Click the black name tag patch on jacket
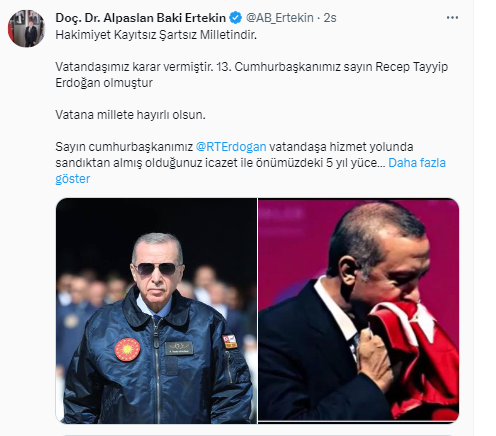 pos(179,348)
